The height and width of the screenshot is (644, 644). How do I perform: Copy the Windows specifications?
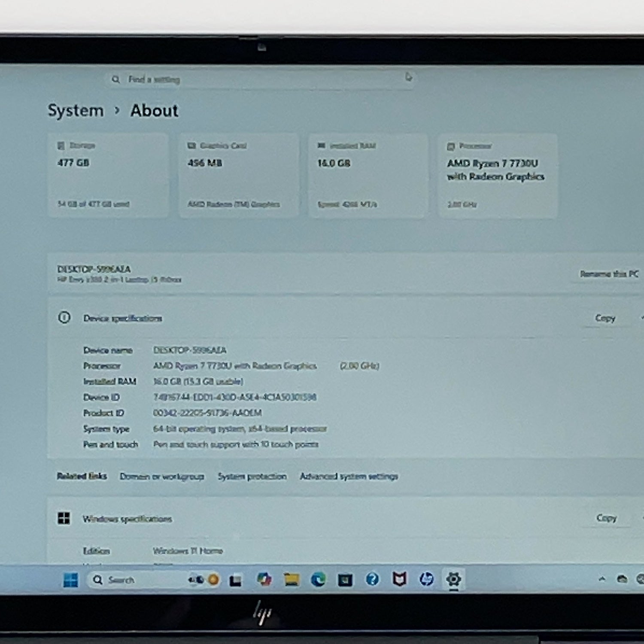point(606,518)
